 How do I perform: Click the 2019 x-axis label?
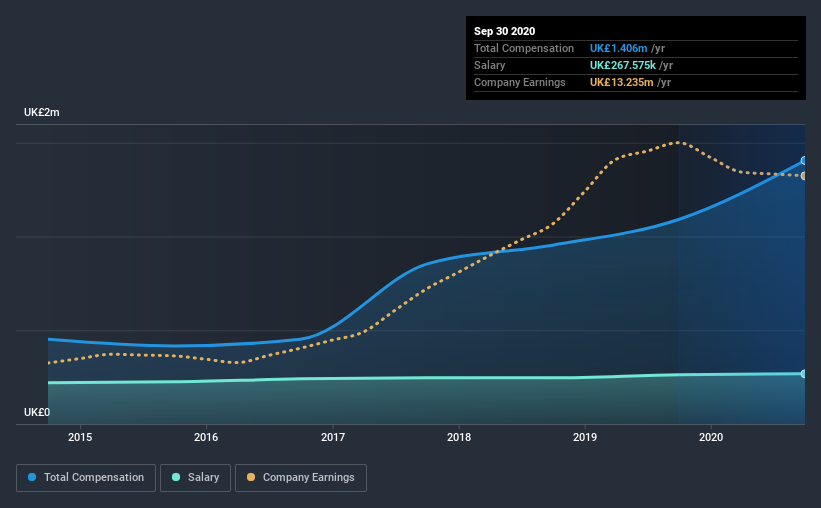click(585, 437)
